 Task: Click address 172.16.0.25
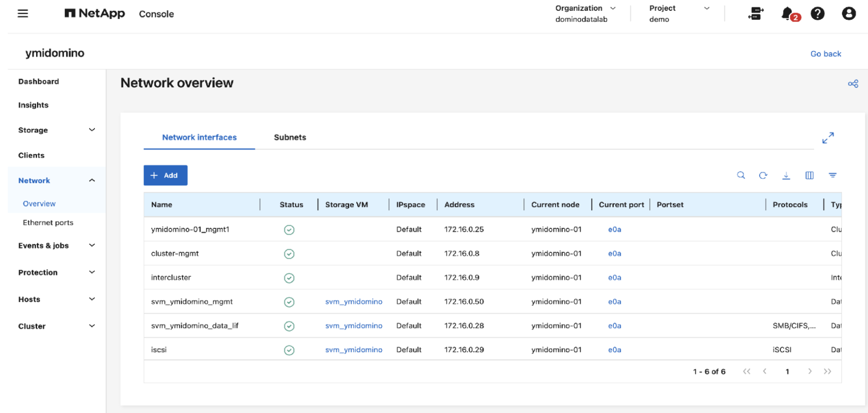[x=464, y=229]
